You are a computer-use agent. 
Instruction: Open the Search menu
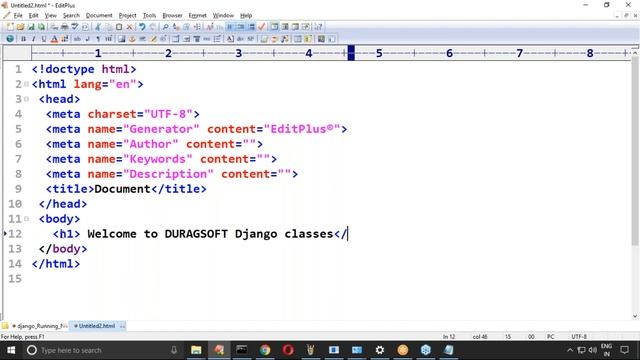(71, 16)
